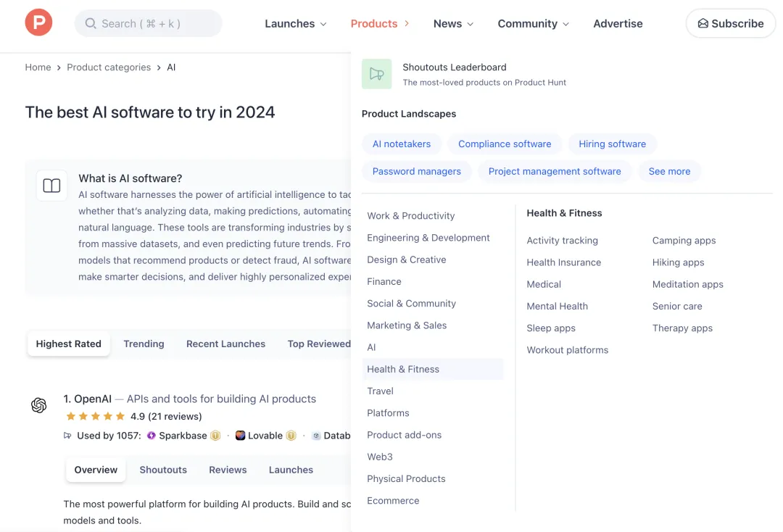
Task: Select Web3 category
Action: click(x=379, y=457)
